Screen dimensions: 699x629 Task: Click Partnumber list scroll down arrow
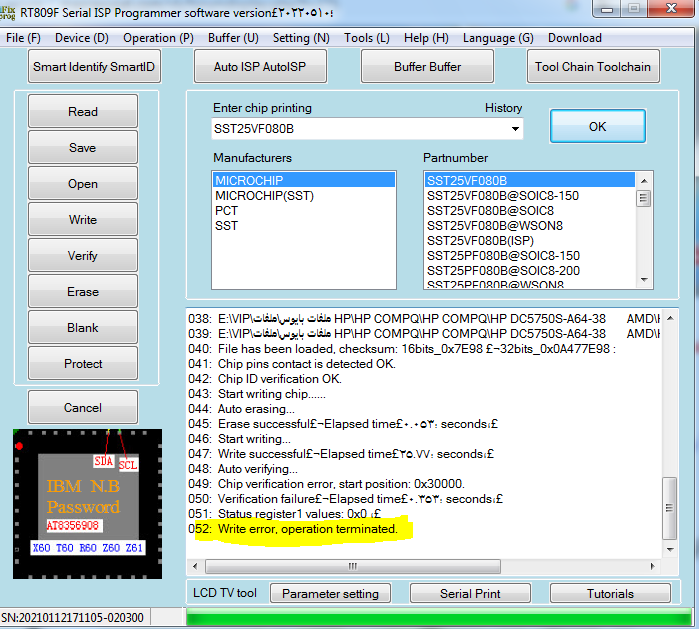coord(644,280)
